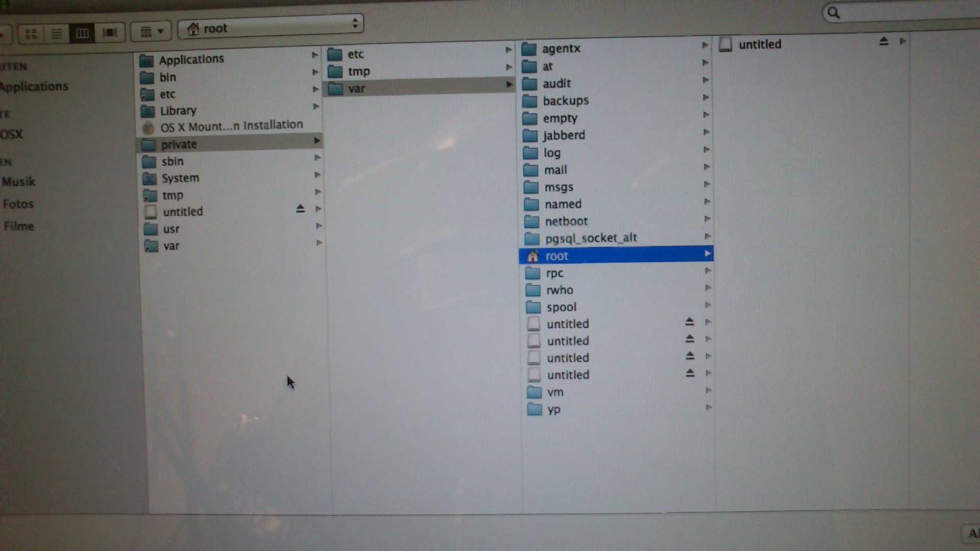Select the backups folder under var
The image size is (980, 551).
(x=566, y=100)
